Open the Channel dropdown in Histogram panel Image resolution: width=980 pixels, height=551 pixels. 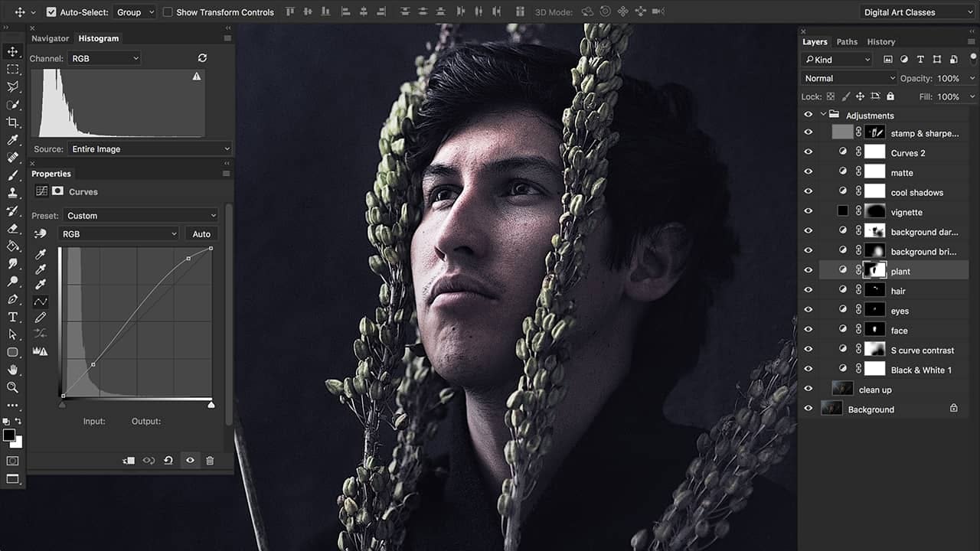(x=103, y=58)
